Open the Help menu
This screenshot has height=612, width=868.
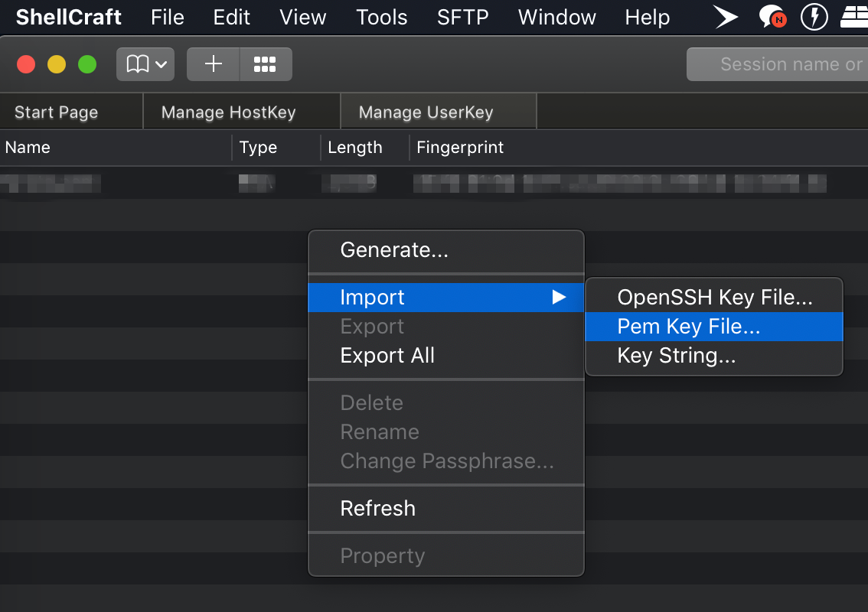point(647,17)
